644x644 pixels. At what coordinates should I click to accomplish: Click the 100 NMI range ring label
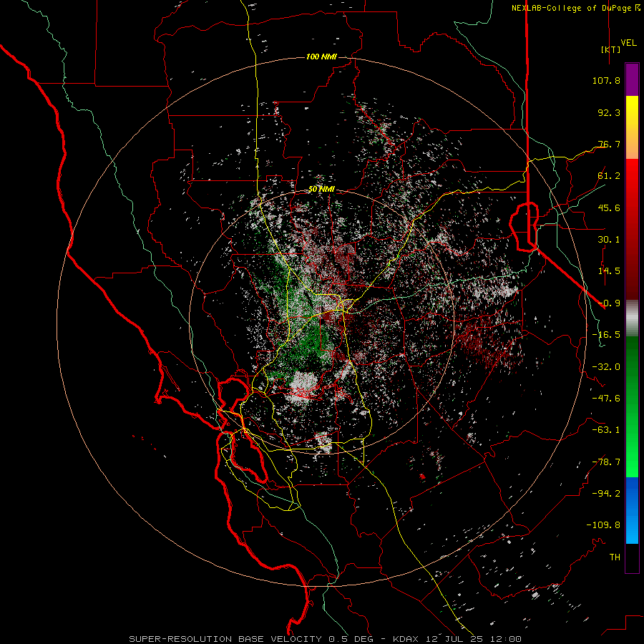[321, 57]
